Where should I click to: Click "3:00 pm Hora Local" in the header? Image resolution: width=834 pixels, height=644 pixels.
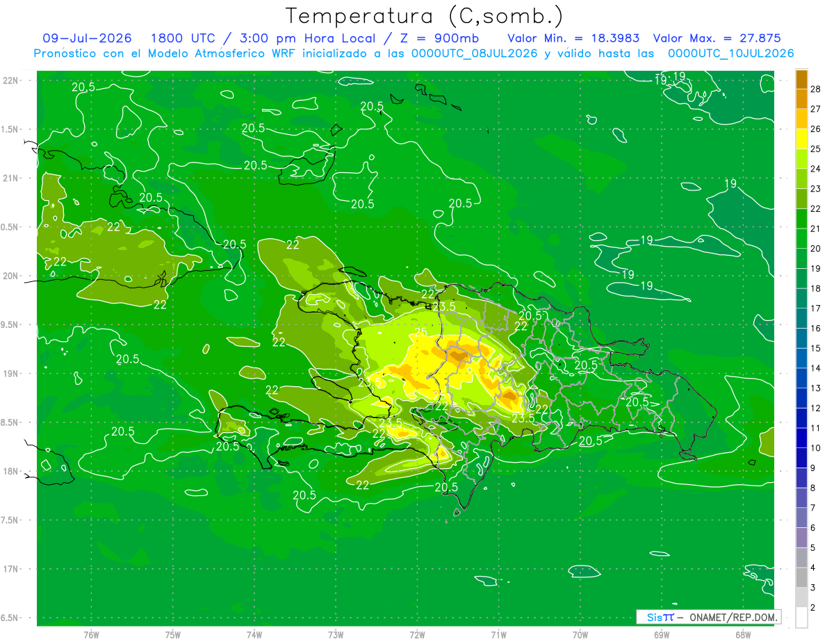pos(306,38)
